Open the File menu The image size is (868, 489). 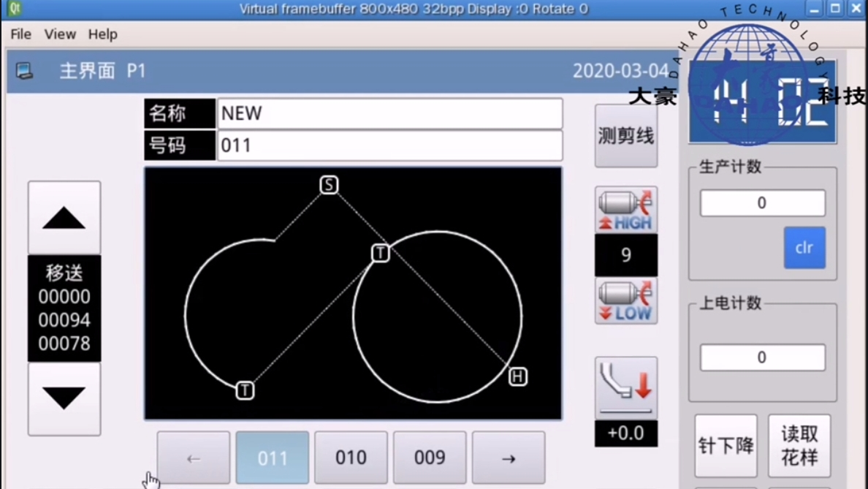point(20,34)
